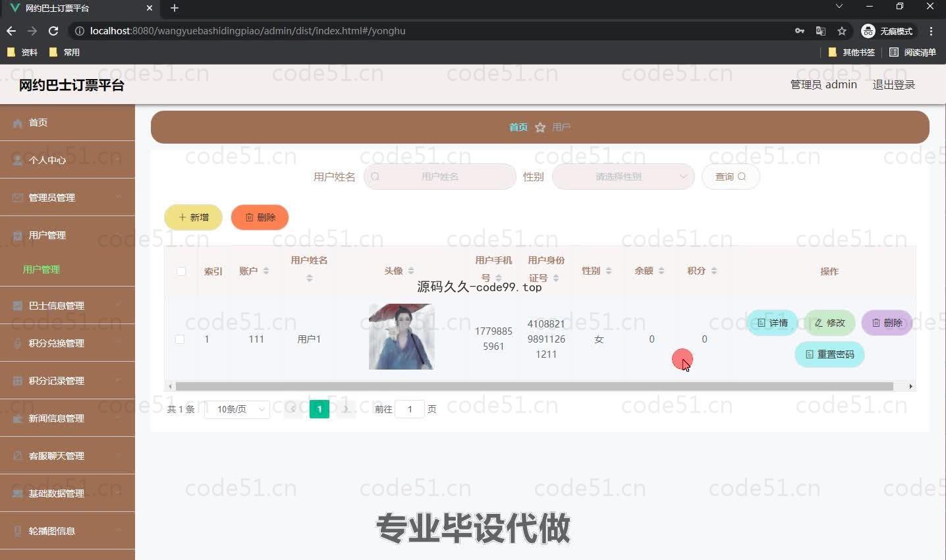This screenshot has height=560, width=946.
Task: Sort by 用户姓名 column arrows
Action: point(310,278)
